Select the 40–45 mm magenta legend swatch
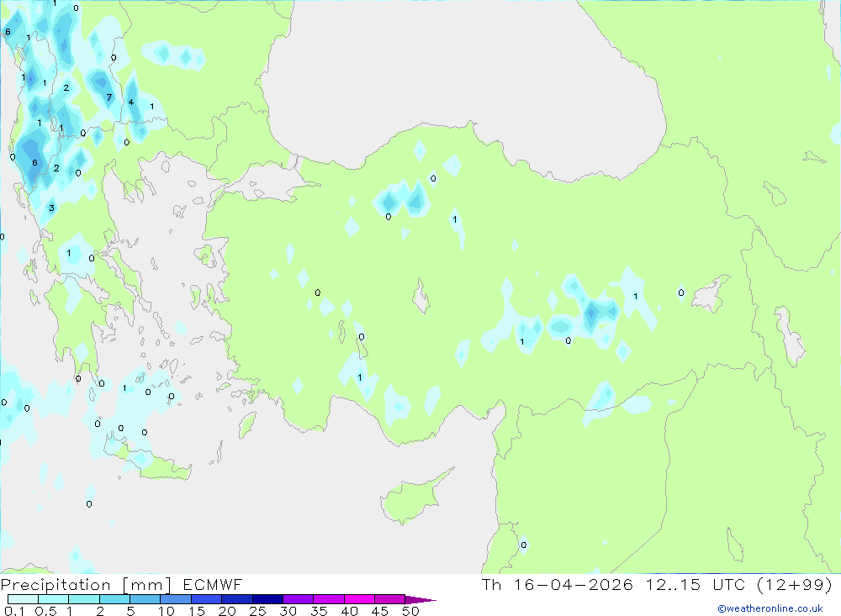This screenshot has height=616, width=841. 359,599
